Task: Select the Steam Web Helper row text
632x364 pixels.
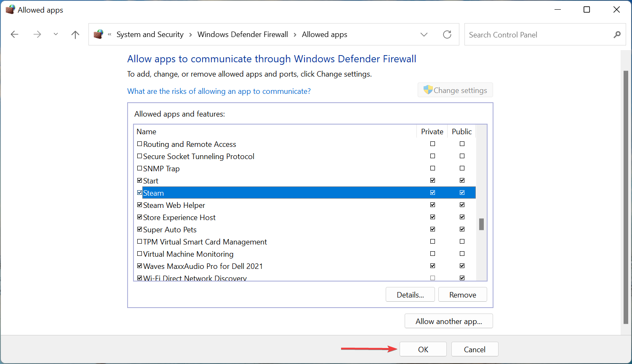Action: [x=174, y=205]
